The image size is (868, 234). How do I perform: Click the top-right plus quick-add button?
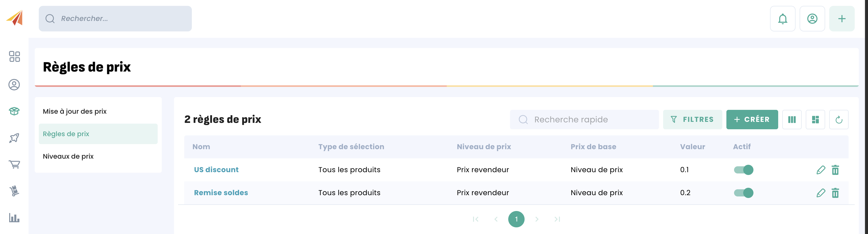tap(842, 19)
